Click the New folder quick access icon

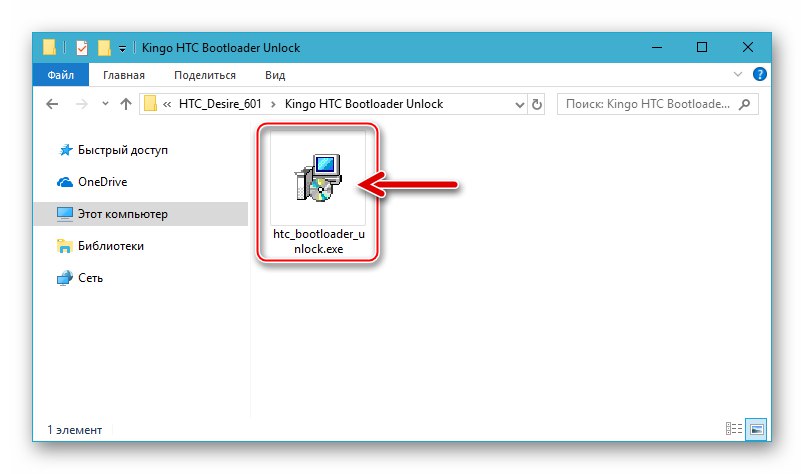click(x=104, y=48)
